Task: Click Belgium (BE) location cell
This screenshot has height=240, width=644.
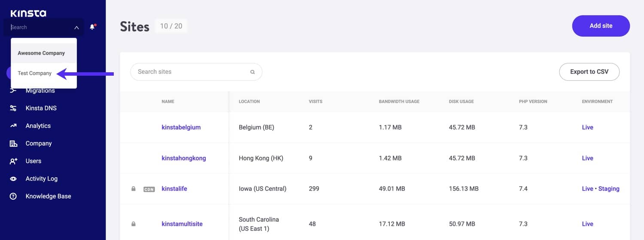Action: tap(256, 127)
